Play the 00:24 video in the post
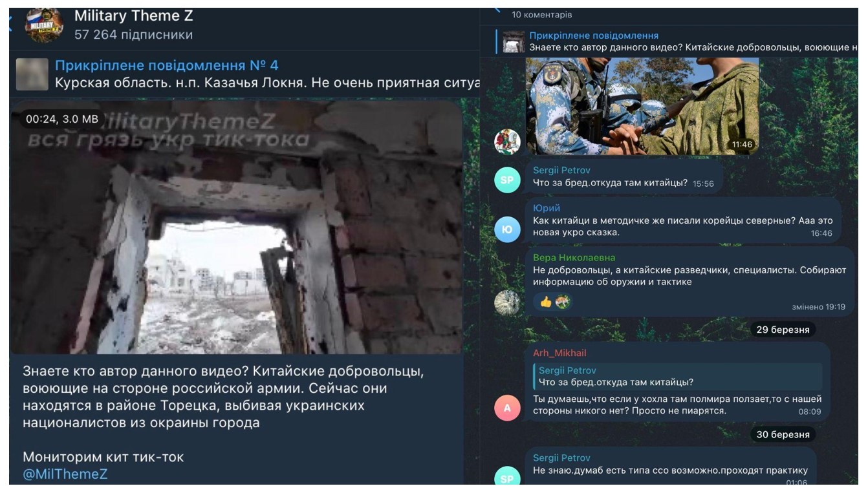 click(x=236, y=227)
